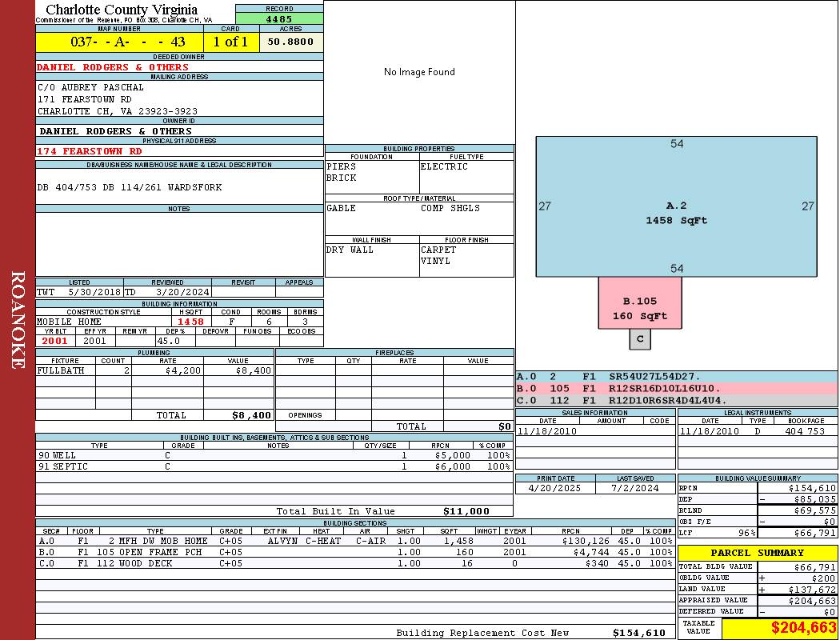Select the yellow map number field
Screen dimensions: 840x640
click(x=119, y=42)
